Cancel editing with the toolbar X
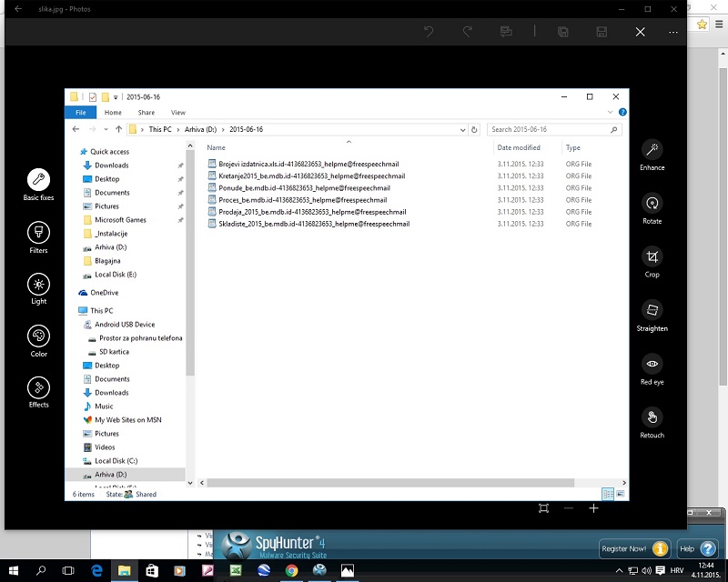Viewport: 728px width, 582px height. [640, 32]
